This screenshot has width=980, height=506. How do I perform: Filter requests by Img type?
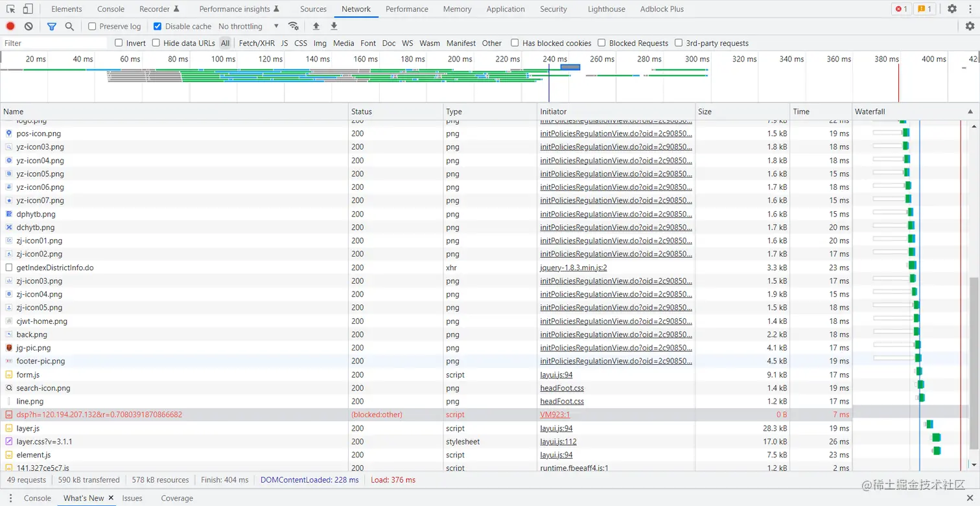pos(320,43)
